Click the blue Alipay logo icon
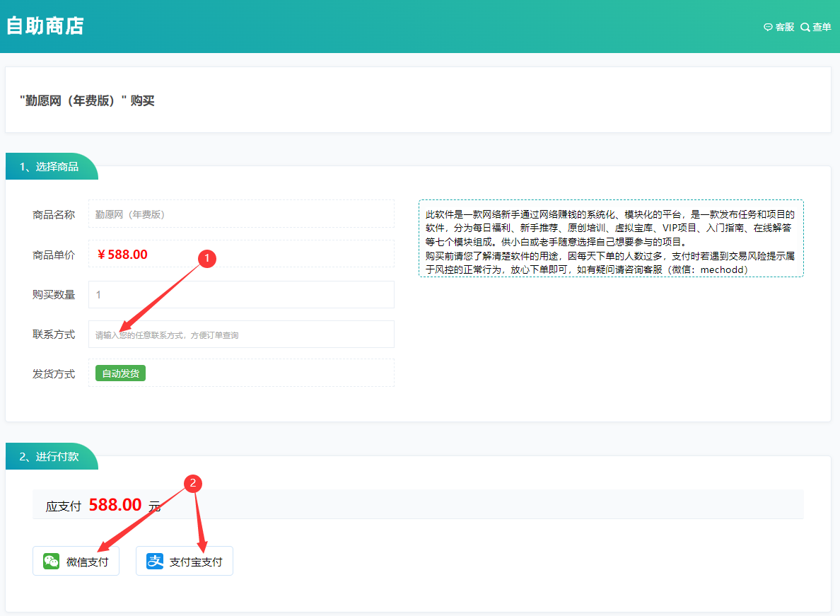Screen dimensions: 840x616 [x=154, y=562]
